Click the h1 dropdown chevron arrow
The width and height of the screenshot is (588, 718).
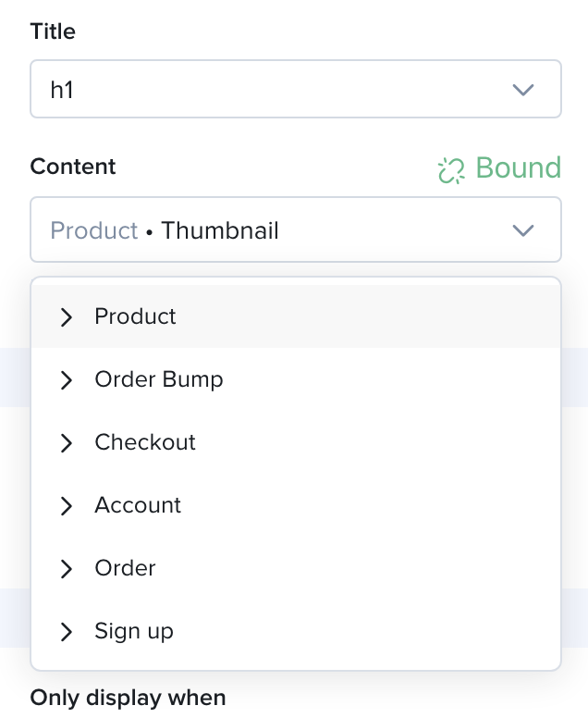pyautogui.click(x=523, y=90)
